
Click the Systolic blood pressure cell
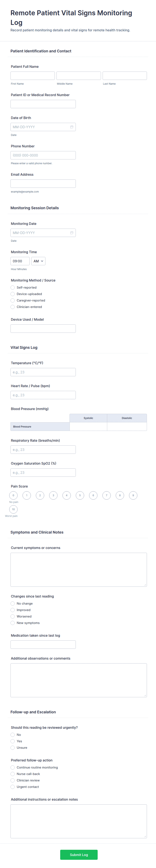[88, 426]
